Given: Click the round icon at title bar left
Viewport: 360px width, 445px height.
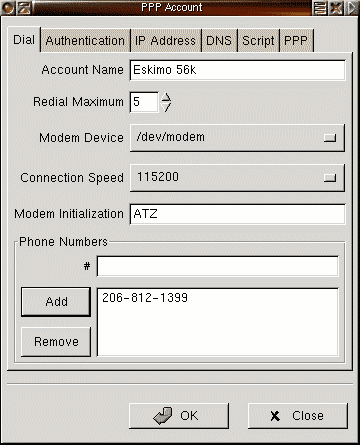Looking at the screenshot, I should [8, 8].
